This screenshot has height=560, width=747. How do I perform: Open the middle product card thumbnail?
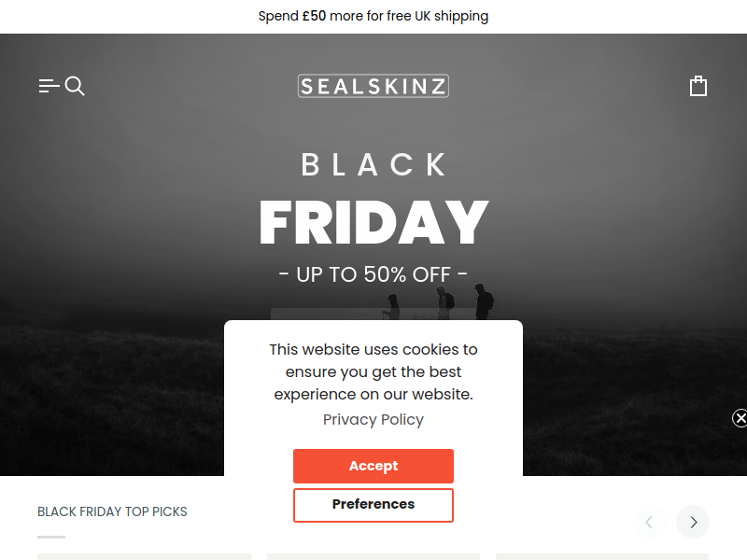[x=373, y=556]
